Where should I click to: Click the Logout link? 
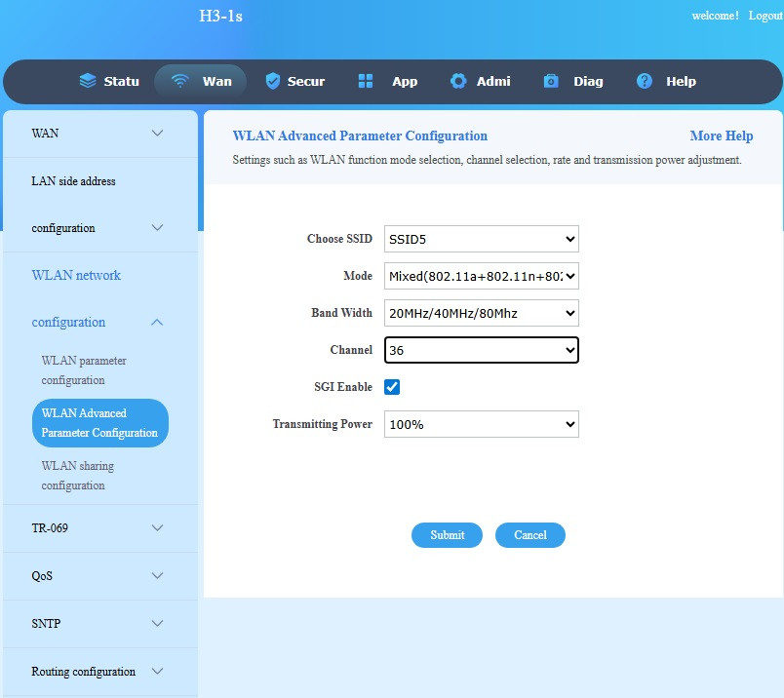click(x=764, y=16)
